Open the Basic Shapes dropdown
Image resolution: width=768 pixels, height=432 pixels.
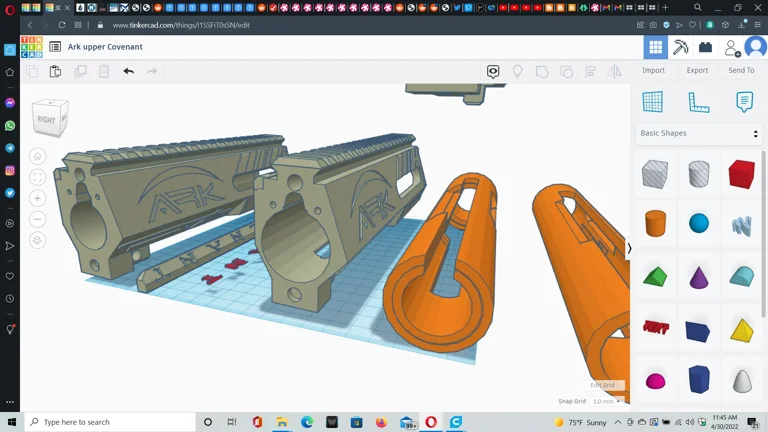click(x=699, y=133)
